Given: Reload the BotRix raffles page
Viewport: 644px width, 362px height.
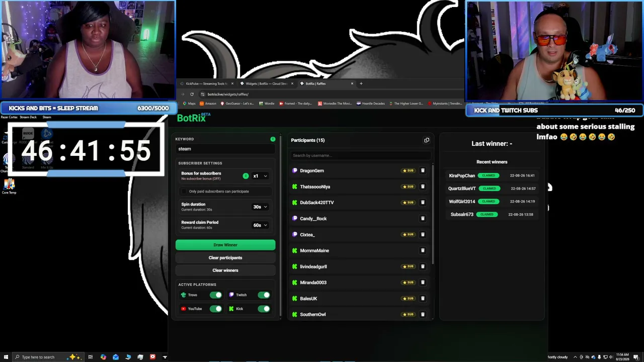Looking at the screenshot, I should pyautogui.click(x=192, y=94).
